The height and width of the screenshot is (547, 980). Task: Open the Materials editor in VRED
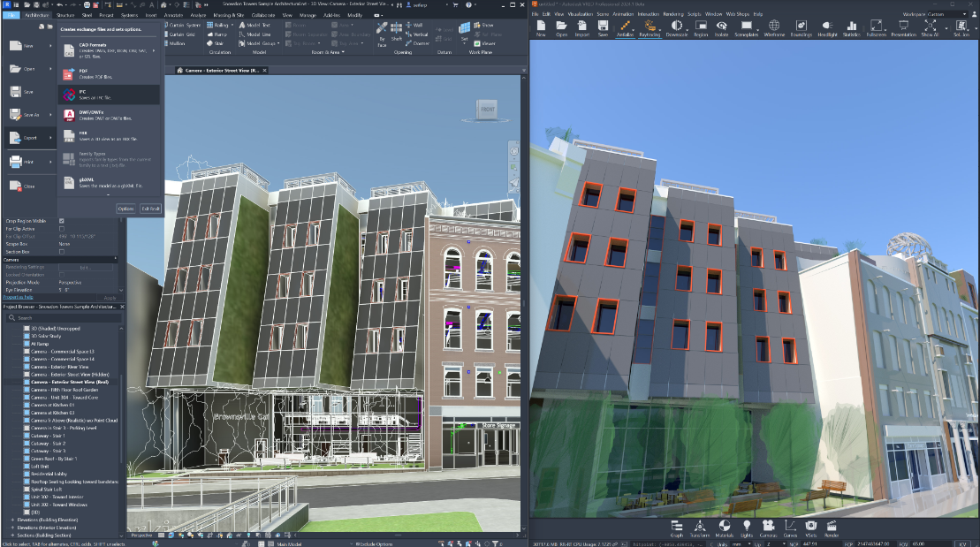click(725, 526)
